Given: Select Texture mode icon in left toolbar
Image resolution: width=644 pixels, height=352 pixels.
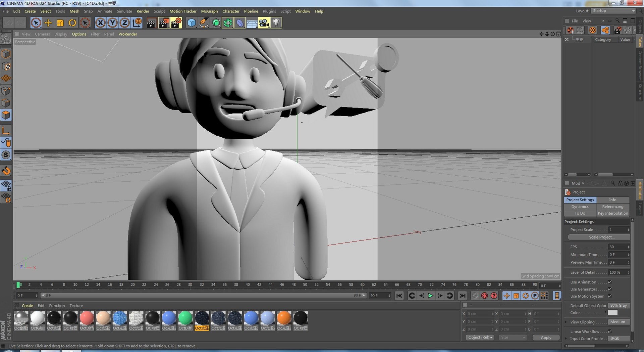Looking at the screenshot, I should [6, 67].
